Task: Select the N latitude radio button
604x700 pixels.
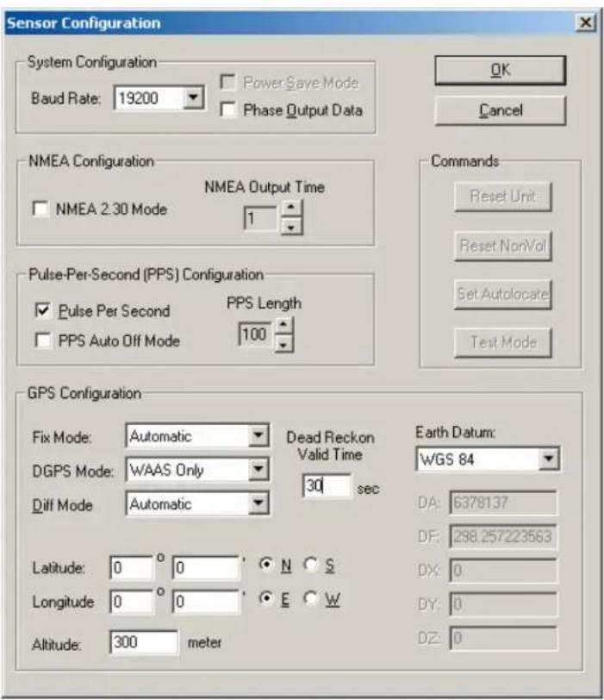Action: 266,565
